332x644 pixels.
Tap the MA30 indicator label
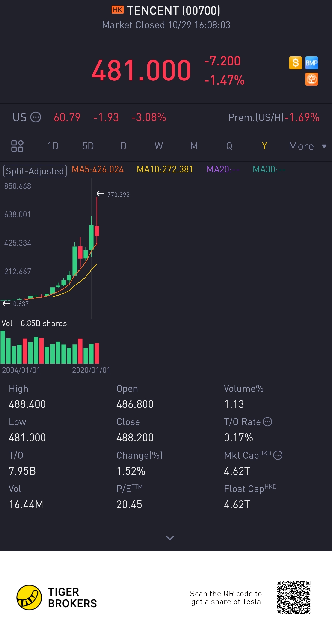(269, 169)
